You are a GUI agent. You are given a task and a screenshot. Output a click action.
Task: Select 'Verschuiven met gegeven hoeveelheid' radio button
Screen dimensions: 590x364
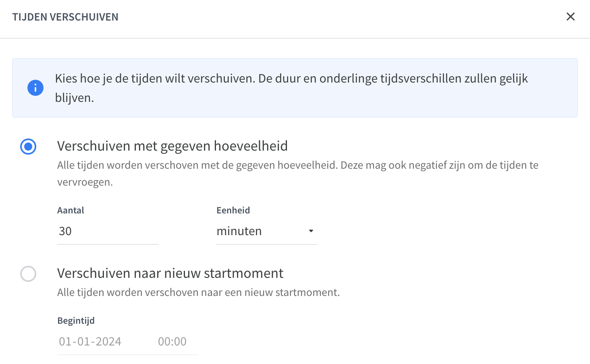coord(28,147)
